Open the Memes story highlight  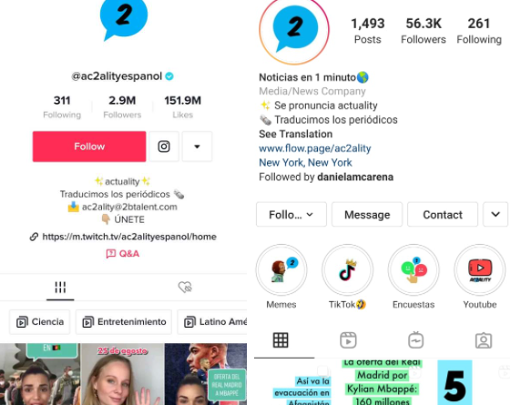coord(281,270)
